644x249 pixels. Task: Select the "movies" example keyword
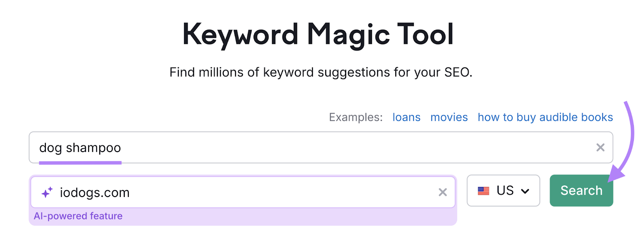pyautogui.click(x=449, y=117)
